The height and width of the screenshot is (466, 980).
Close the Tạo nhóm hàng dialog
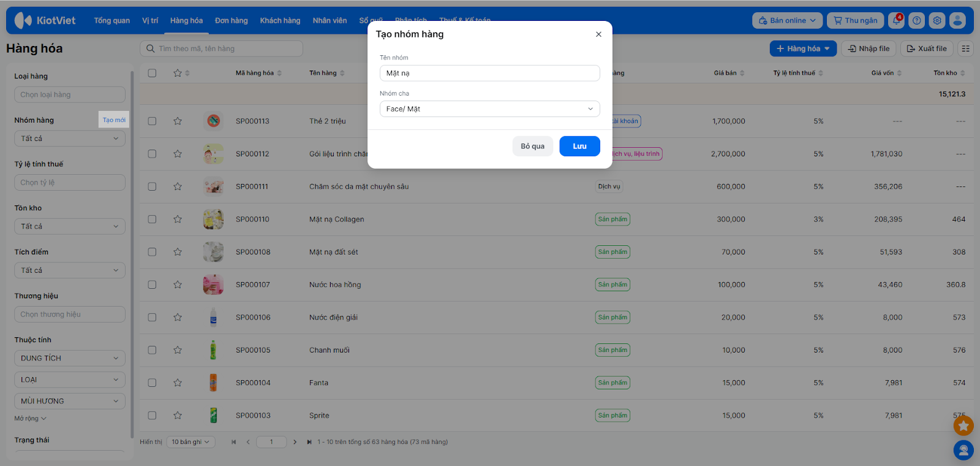click(598, 34)
